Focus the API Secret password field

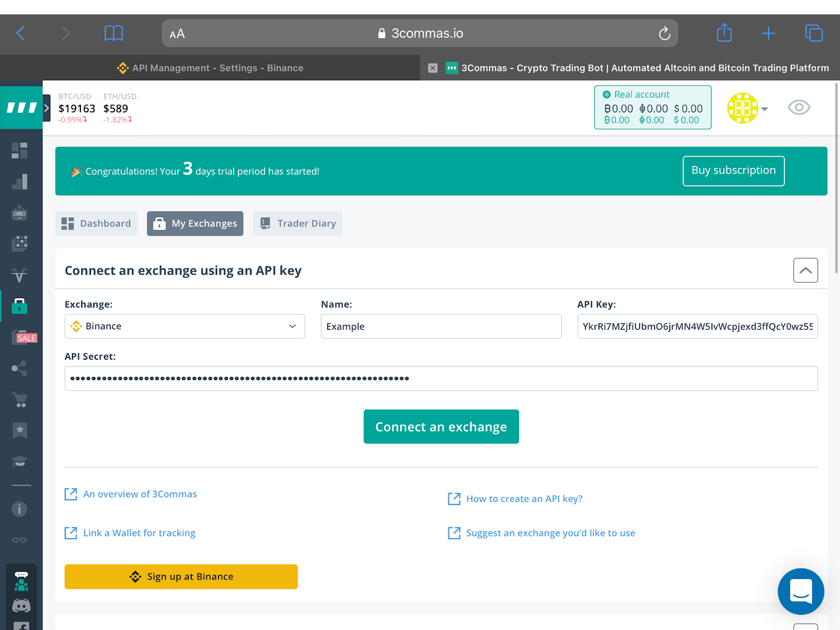[441, 379]
